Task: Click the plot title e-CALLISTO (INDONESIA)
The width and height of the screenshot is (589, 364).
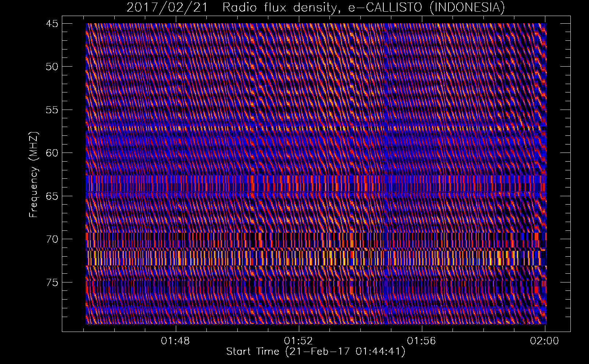Action: [x=316, y=7]
